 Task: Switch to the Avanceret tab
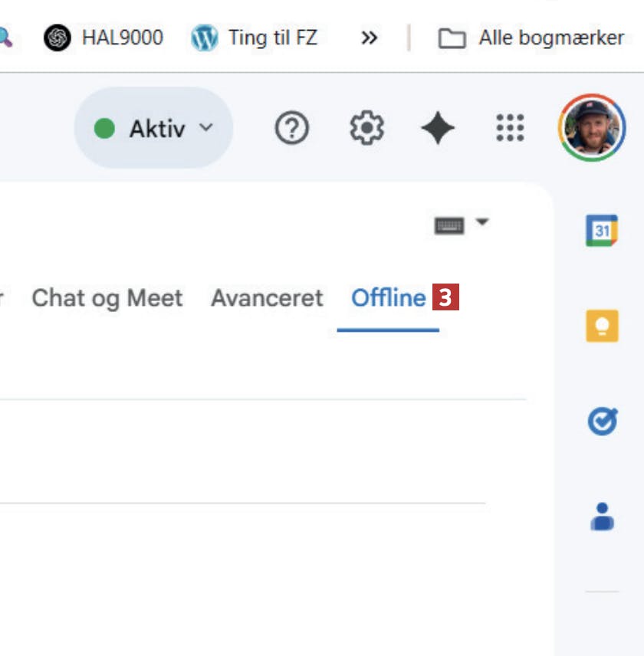[267, 298]
